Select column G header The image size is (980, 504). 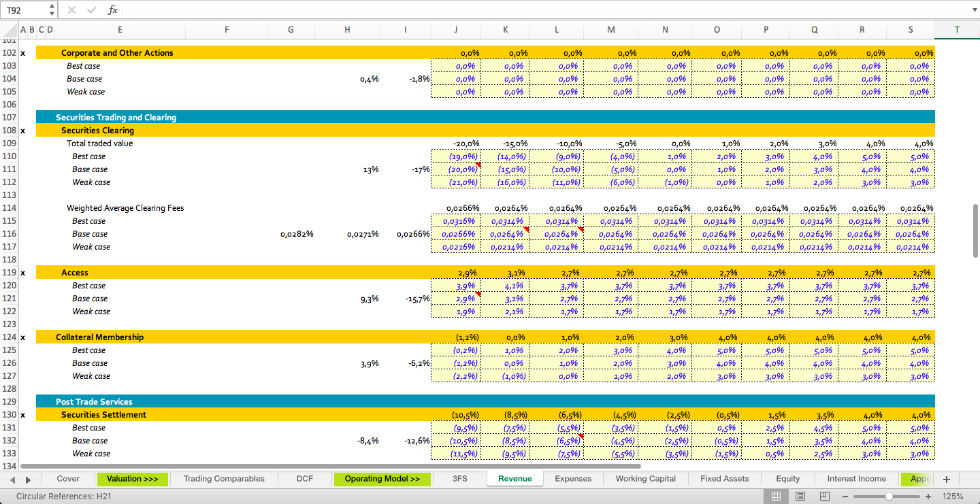tap(291, 29)
